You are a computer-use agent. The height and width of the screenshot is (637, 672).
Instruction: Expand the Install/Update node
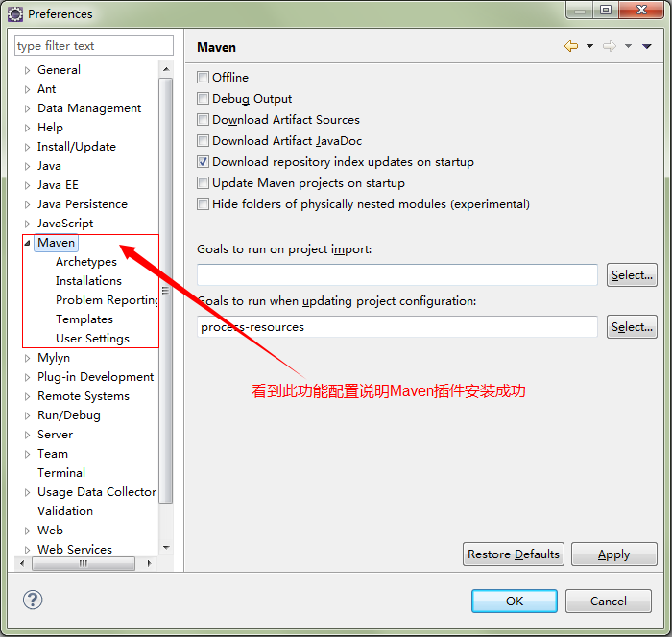pos(28,147)
